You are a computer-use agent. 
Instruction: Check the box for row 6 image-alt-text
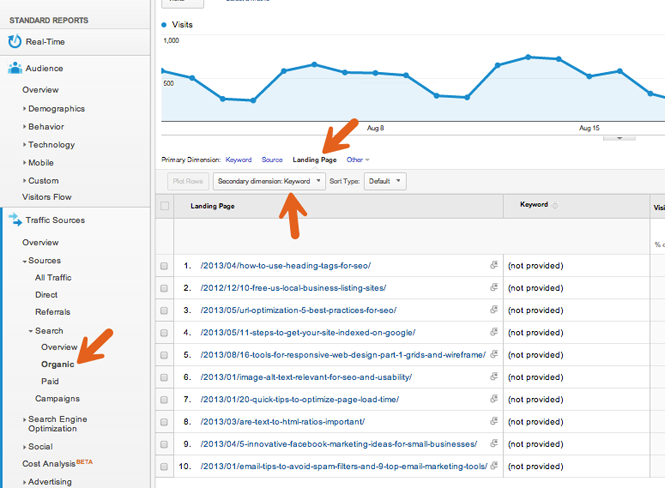point(164,377)
